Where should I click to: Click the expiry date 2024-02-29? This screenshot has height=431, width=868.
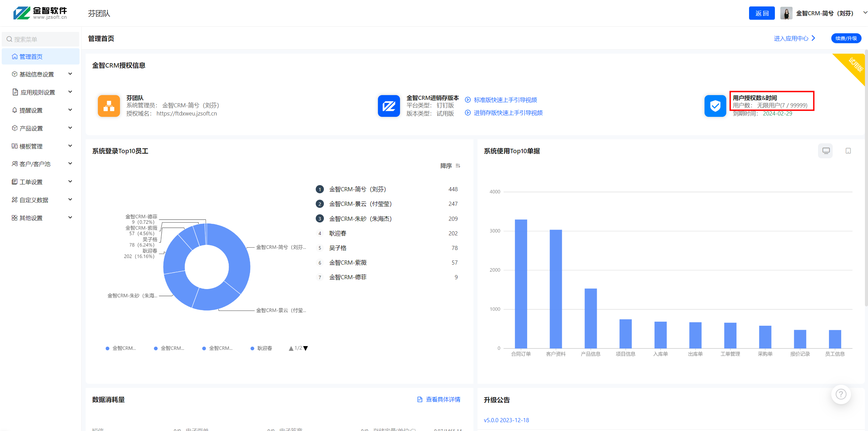[x=777, y=113]
